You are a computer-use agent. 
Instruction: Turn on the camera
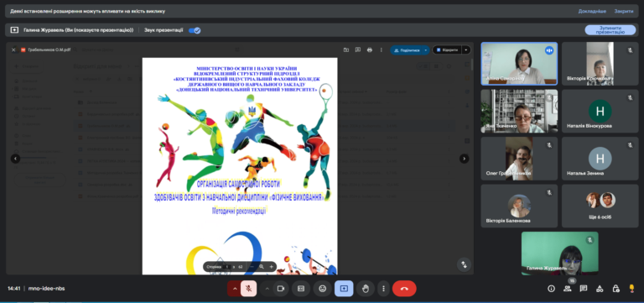click(x=281, y=289)
